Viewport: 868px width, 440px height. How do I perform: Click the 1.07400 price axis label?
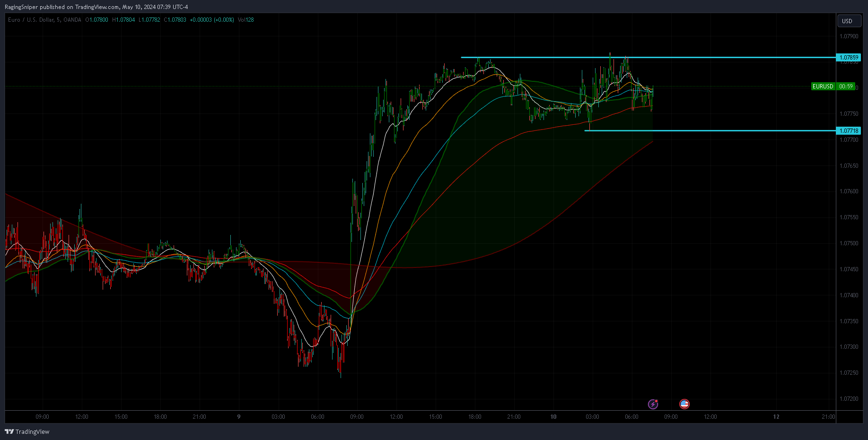click(x=849, y=295)
